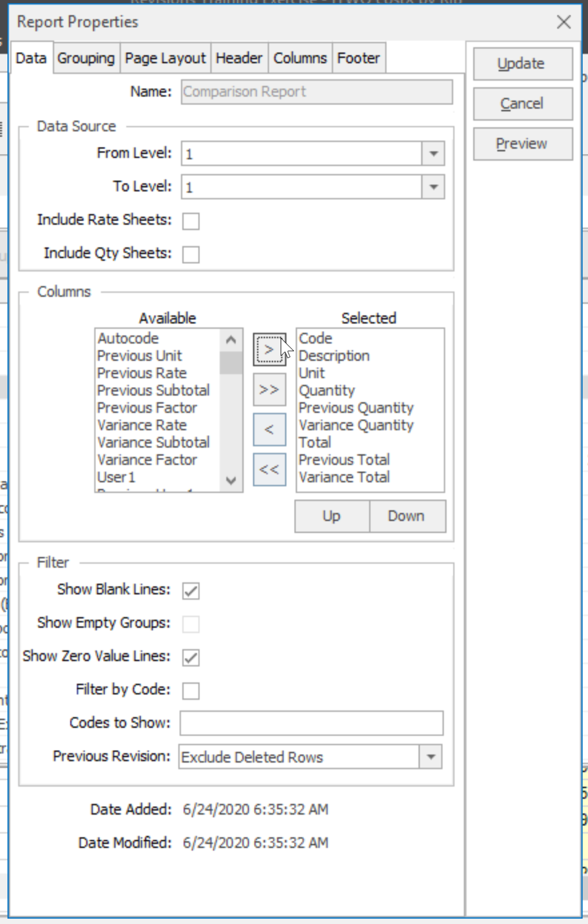Remove all columns with << button

[x=269, y=469]
